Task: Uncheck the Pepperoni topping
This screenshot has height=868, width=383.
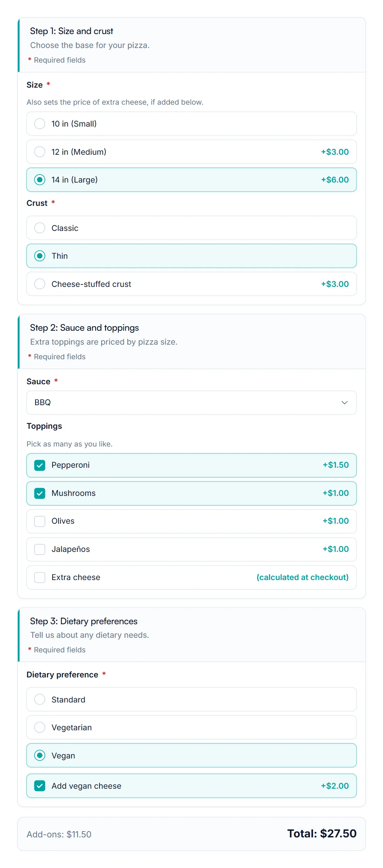Action: tap(191, 465)
